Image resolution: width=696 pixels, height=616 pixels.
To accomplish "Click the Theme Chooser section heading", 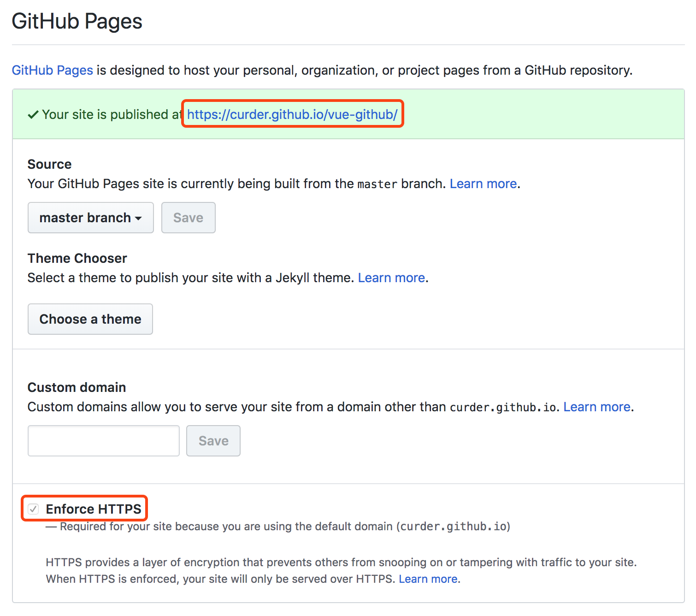I will 77,258.
